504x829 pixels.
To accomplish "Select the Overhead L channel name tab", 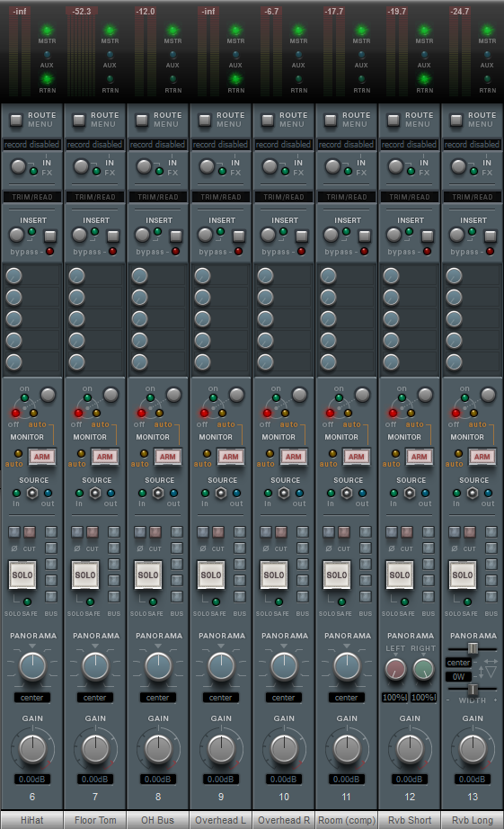I will click(220, 820).
